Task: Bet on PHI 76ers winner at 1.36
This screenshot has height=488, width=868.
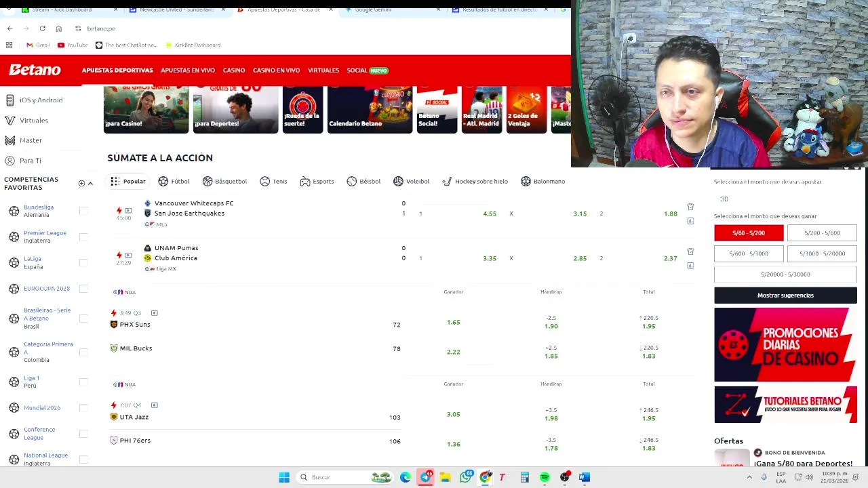Action: pyautogui.click(x=453, y=444)
